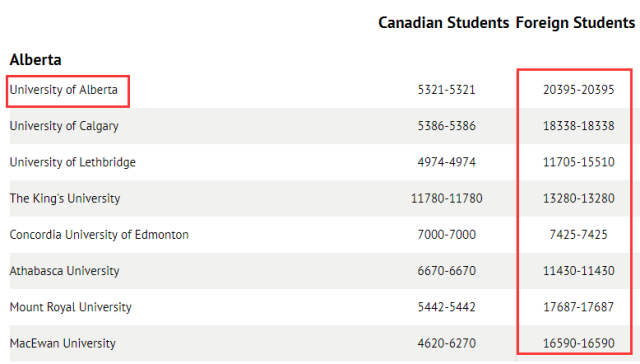Click MacEwan Canadian fee 4620-6270
The image size is (640, 364).
(447, 344)
